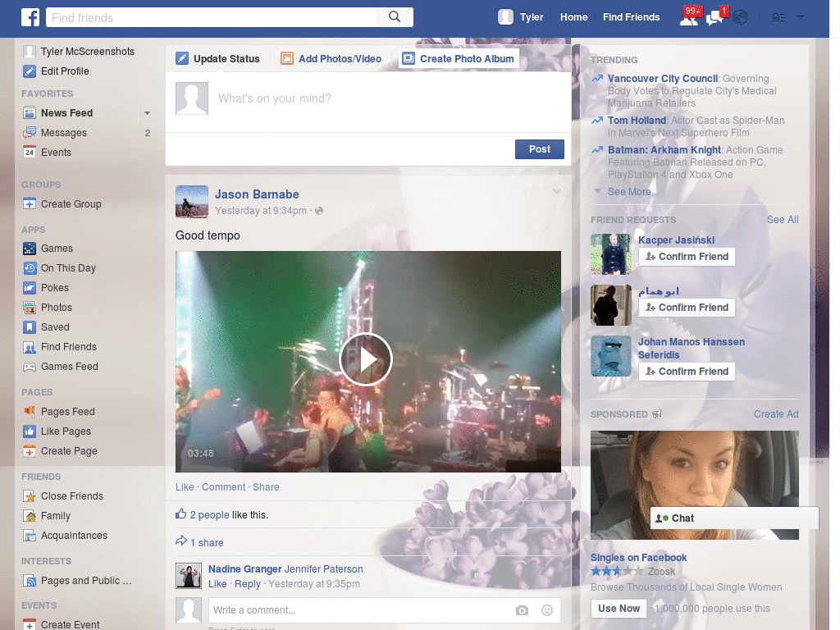Go to Home in the top bar
The height and width of the screenshot is (630, 840).
573,17
